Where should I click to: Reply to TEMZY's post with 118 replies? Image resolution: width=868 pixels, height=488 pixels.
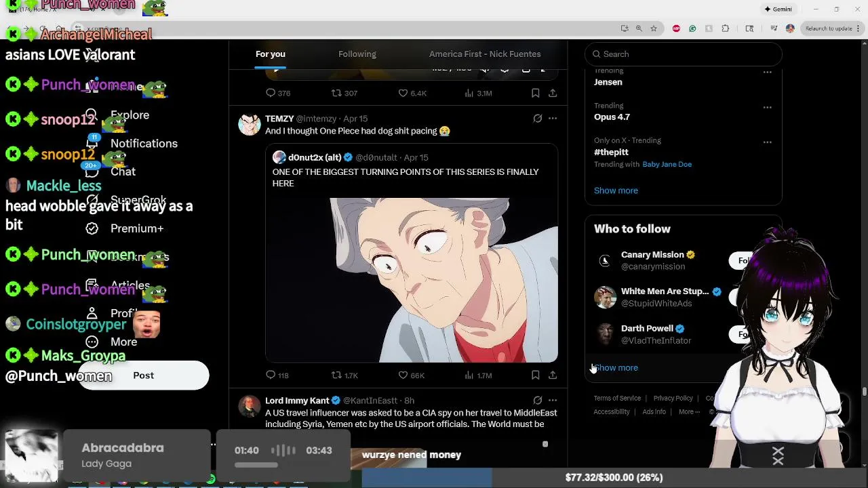[x=277, y=375]
